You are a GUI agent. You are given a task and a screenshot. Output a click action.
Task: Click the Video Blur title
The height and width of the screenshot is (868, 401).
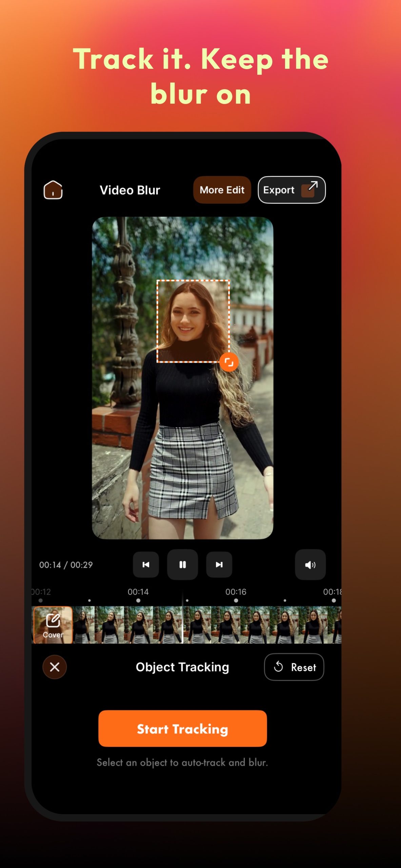130,190
